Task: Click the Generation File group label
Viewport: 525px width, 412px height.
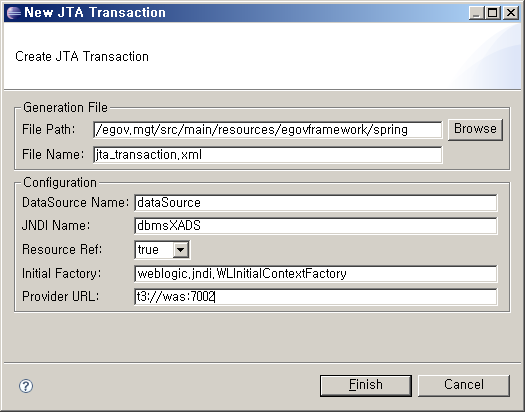Action: (65, 108)
